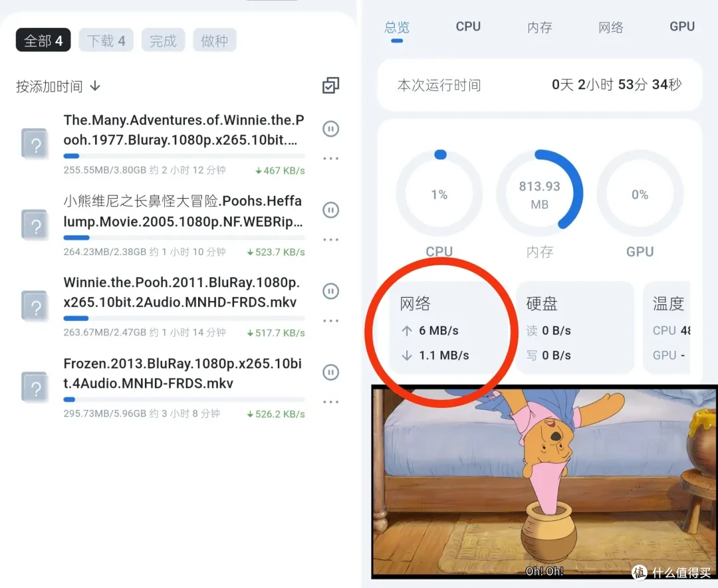This screenshot has height=588, width=718.
Task: Click the 255.55MB/3.80GB size text
Action: (x=105, y=170)
